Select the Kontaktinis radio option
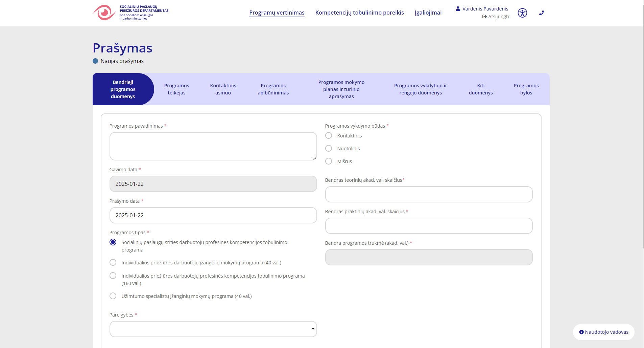Image resolution: width=644 pixels, height=348 pixels. (x=329, y=135)
